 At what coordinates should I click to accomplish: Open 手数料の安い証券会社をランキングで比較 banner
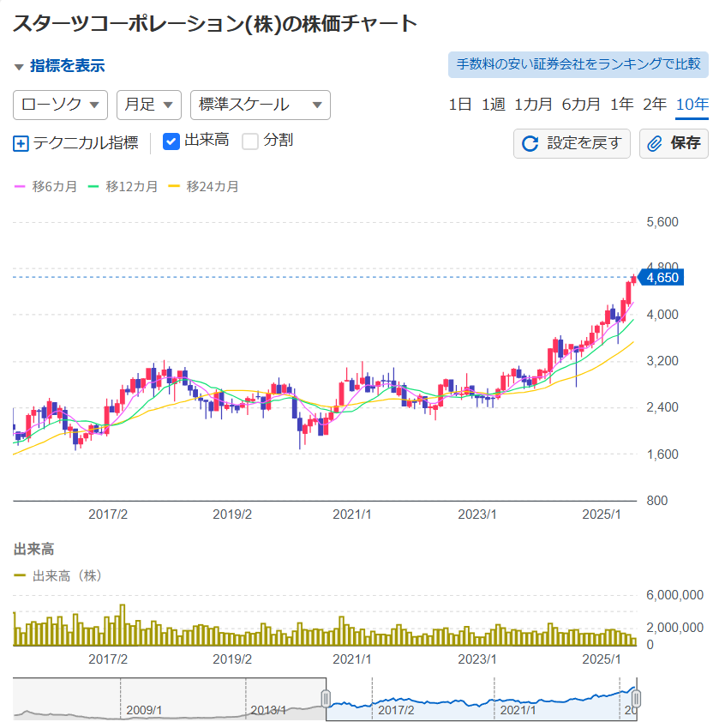tap(578, 64)
